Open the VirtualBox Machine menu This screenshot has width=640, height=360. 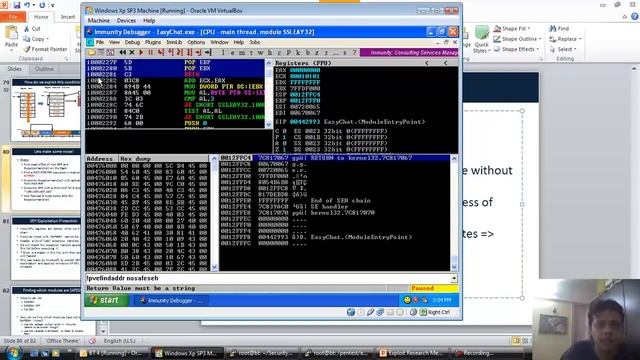click(99, 20)
